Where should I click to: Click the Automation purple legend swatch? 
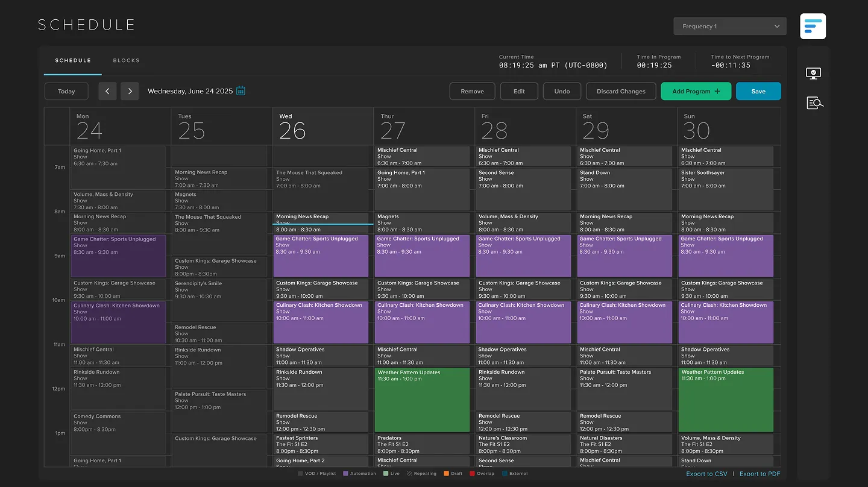[x=345, y=474]
